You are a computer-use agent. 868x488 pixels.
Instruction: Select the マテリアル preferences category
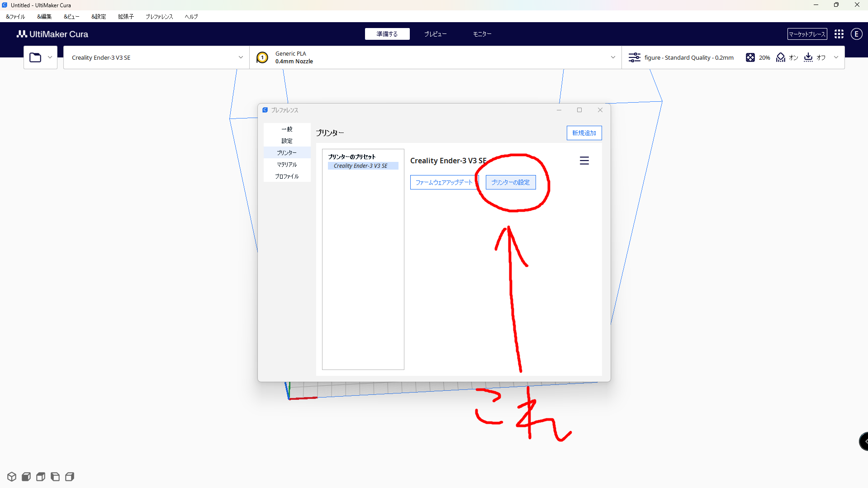(287, 164)
